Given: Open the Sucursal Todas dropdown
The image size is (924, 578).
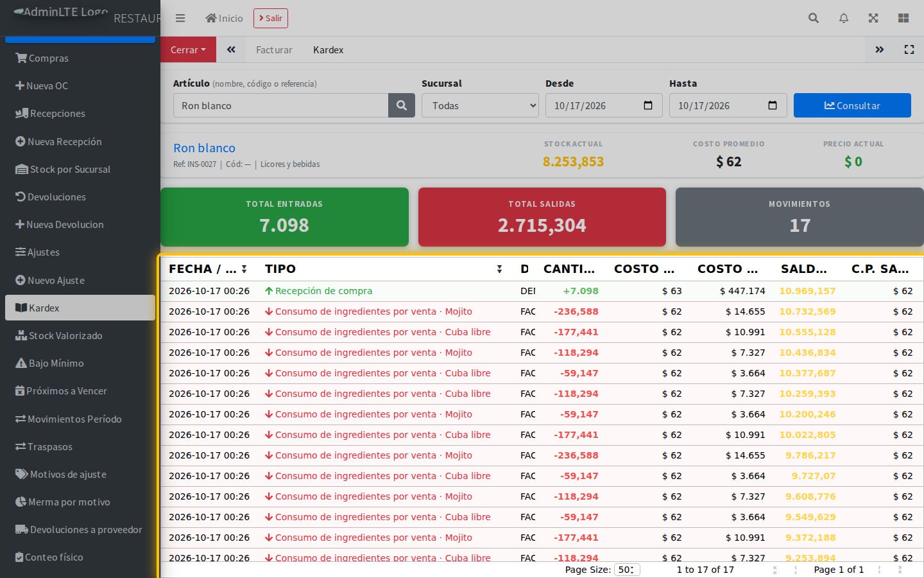Looking at the screenshot, I should [x=480, y=105].
